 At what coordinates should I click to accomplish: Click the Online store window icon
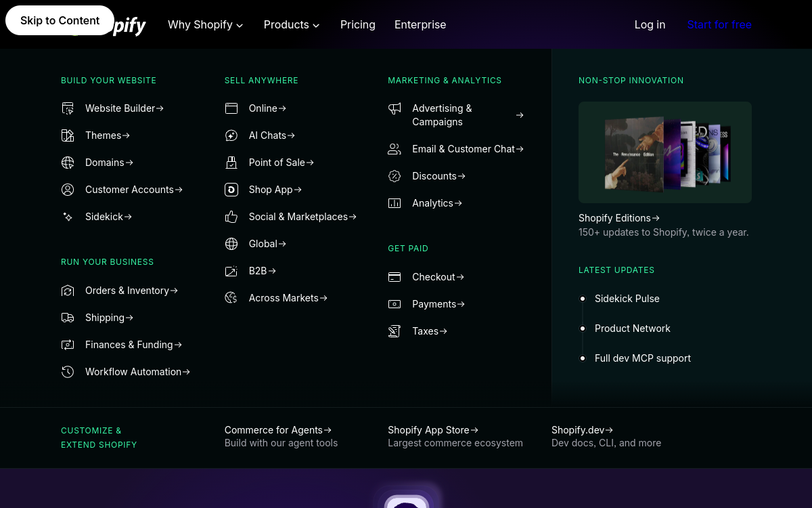[x=231, y=108]
